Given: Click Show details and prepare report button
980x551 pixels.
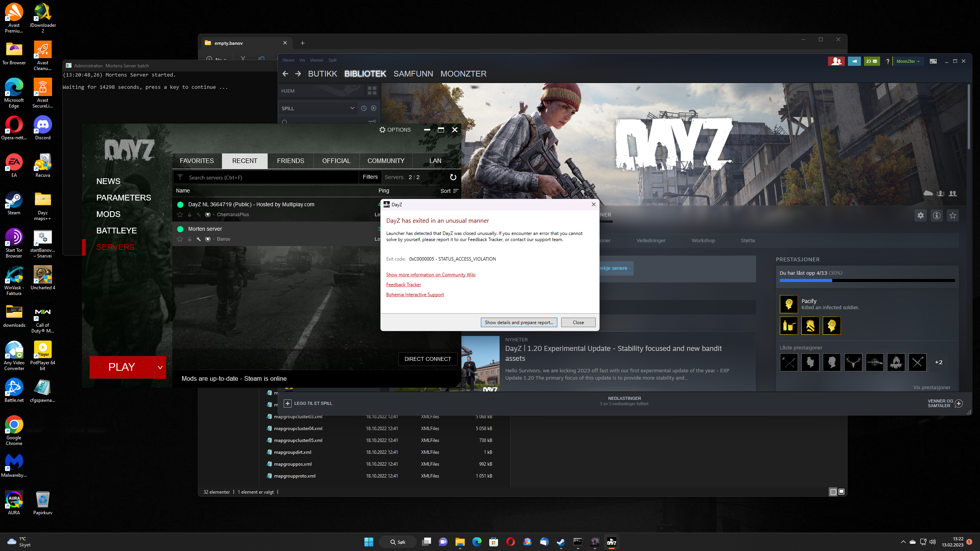Looking at the screenshot, I should (x=519, y=323).
